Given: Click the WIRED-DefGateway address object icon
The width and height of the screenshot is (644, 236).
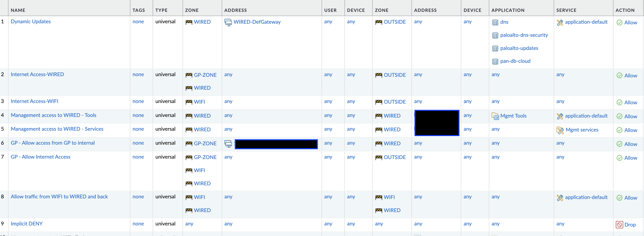Looking at the screenshot, I should pos(228,22).
